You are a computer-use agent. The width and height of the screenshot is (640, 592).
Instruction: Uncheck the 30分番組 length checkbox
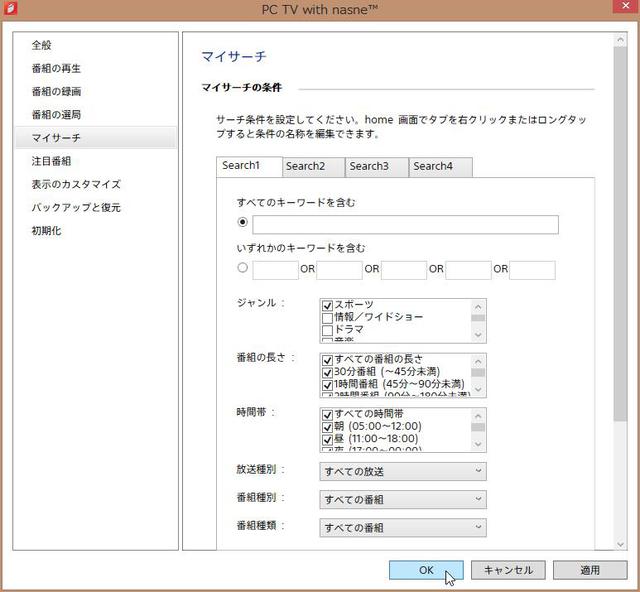click(x=327, y=372)
